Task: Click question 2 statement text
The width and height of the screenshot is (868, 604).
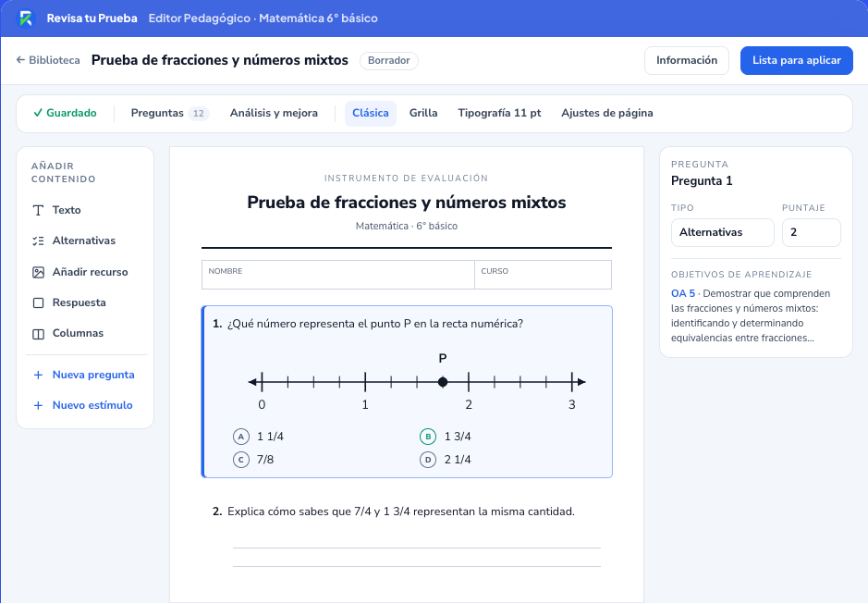Action: [x=401, y=512]
